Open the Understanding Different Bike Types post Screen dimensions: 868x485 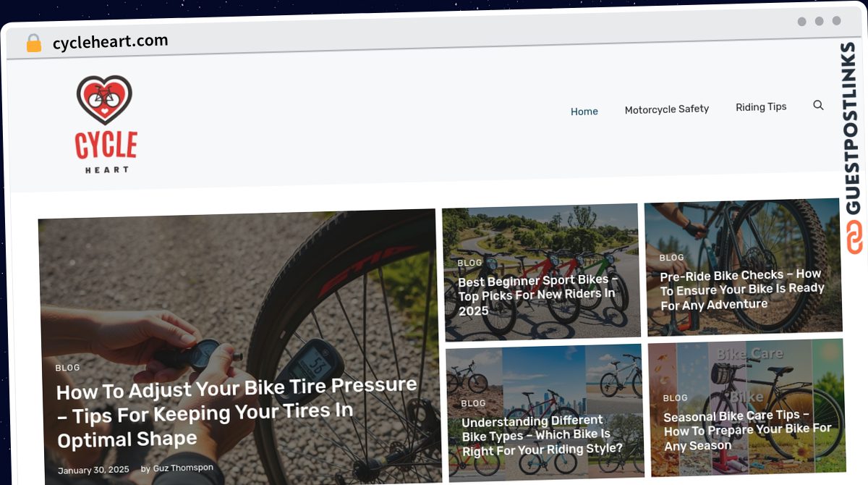click(x=542, y=435)
